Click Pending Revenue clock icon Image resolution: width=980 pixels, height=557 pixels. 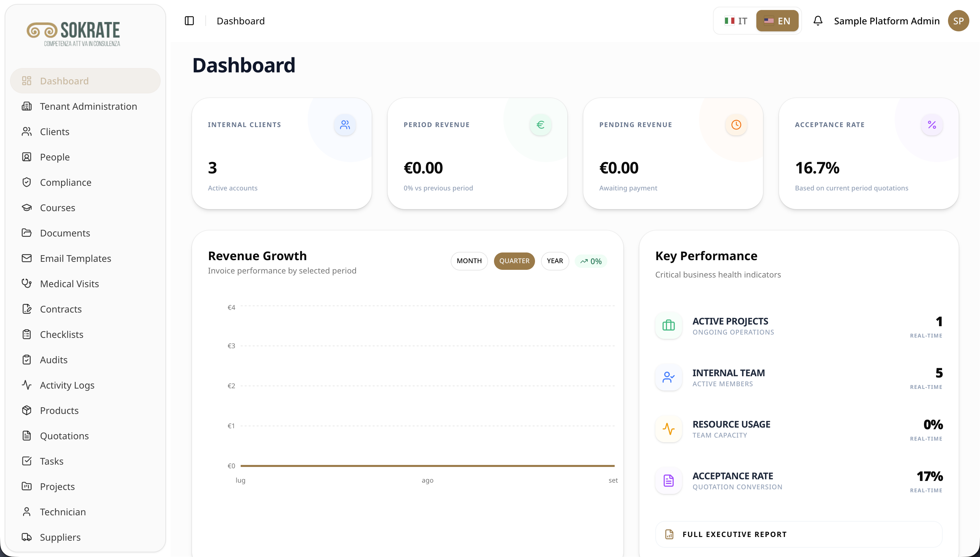[x=736, y=125]
